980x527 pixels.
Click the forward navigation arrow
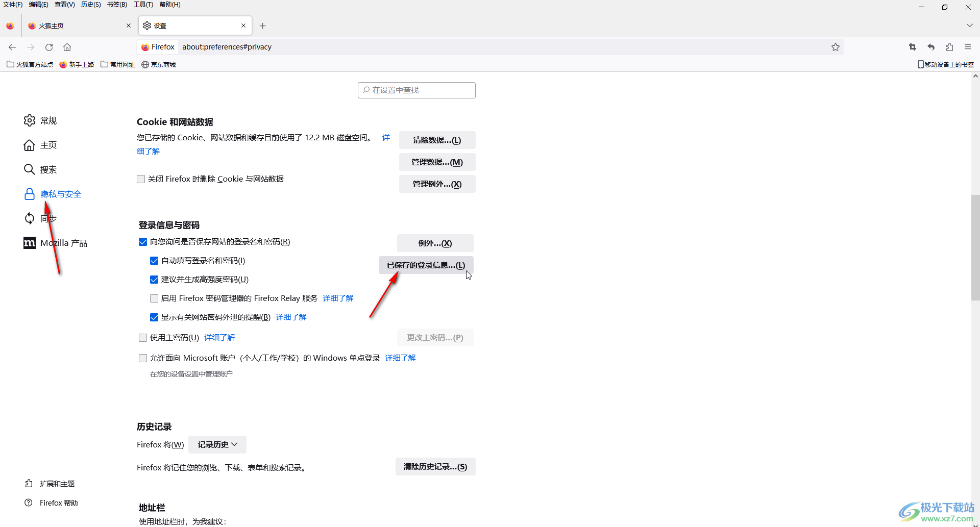pyautogui.click(x=31, y=47)
